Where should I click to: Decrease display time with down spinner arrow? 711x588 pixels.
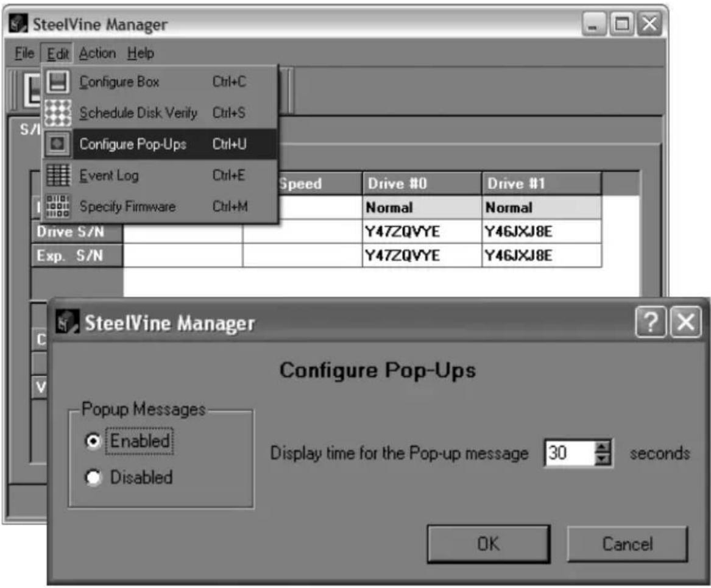603,459
